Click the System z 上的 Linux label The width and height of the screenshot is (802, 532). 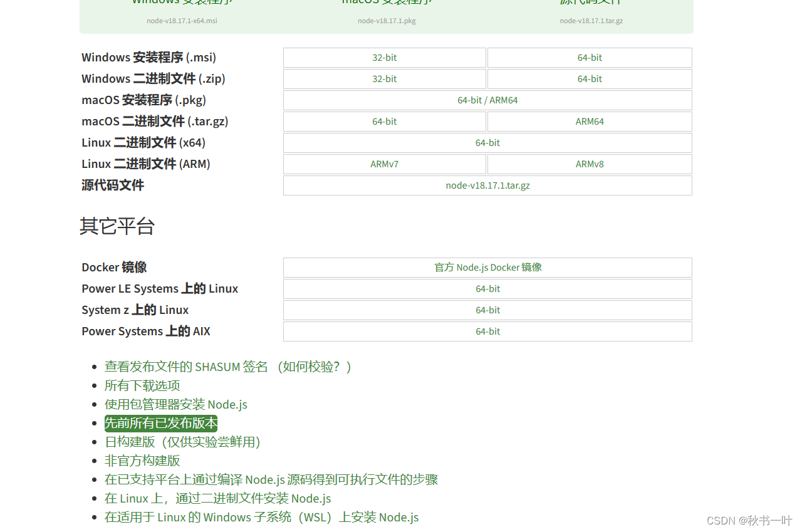click(135, 310)
